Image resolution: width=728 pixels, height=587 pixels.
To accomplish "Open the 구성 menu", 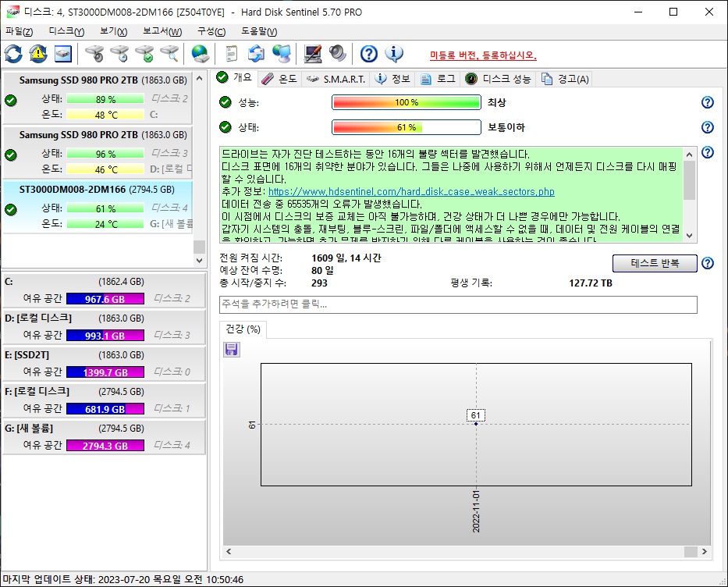I will (211, 31).
